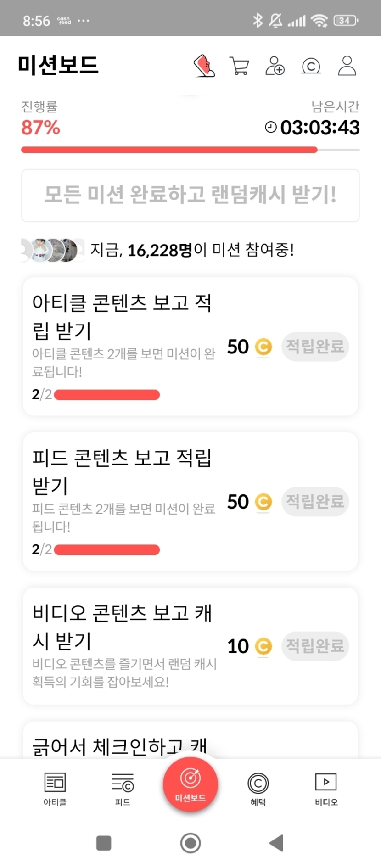Open the 비디오 tab
Screen dimensions: 381x868
tap(326, 789)
